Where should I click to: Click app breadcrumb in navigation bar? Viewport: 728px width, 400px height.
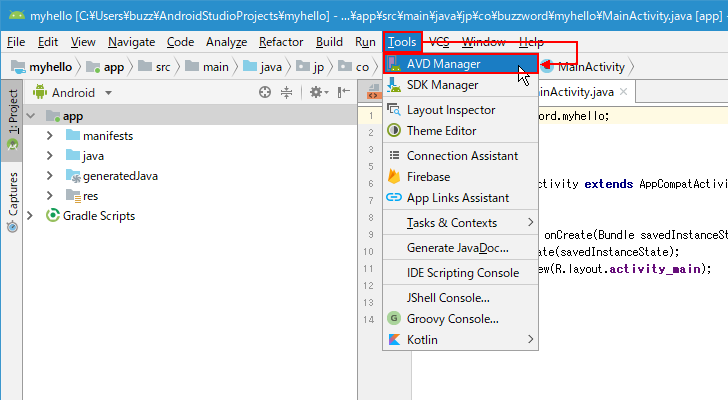[x=105, y=67]
